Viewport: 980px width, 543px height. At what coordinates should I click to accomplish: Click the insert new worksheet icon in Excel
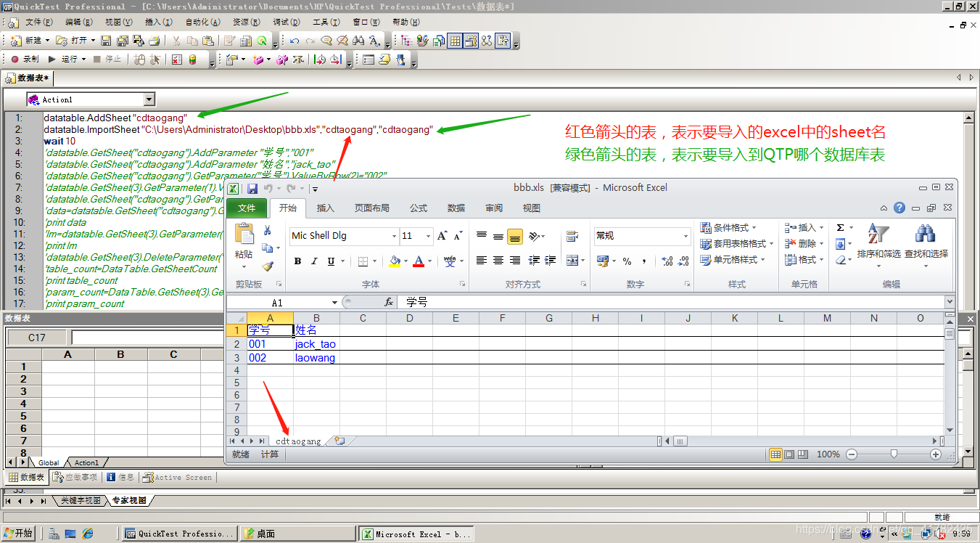tap(339, 441)
